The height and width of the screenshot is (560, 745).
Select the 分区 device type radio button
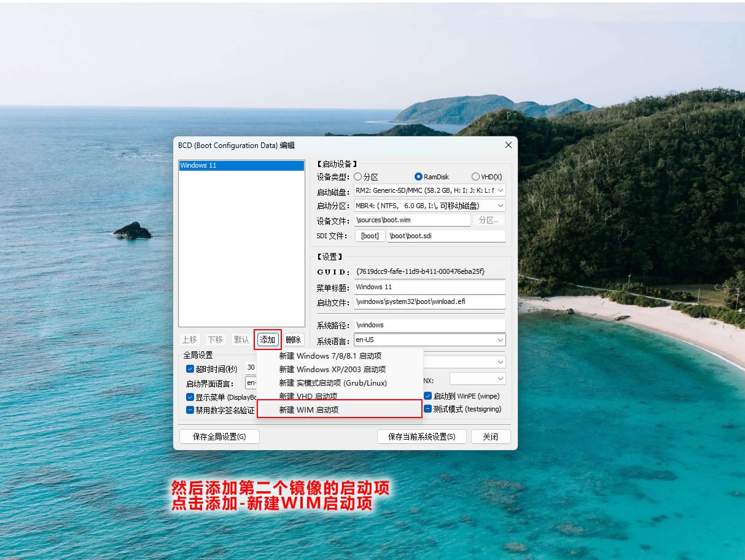click(358, 177)
